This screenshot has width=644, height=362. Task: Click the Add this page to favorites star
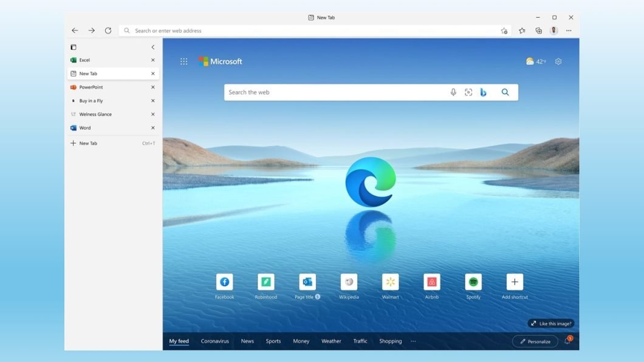click(504, 30)
